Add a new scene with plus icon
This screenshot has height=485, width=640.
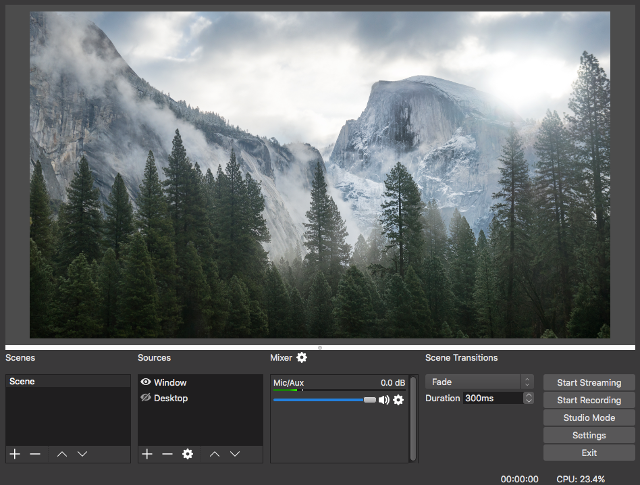(15, 454)
